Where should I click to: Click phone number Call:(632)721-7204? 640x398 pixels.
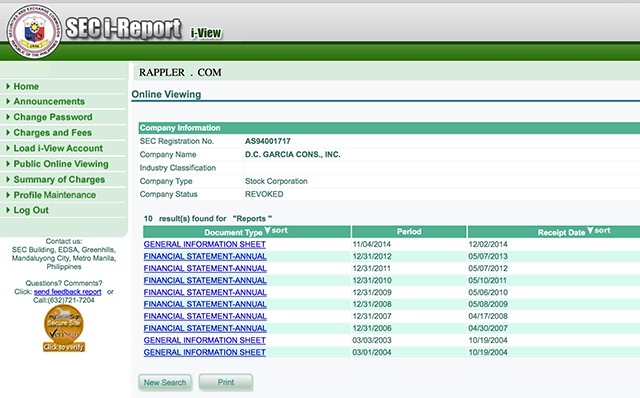pyautogui.click(x=64, y=300)
